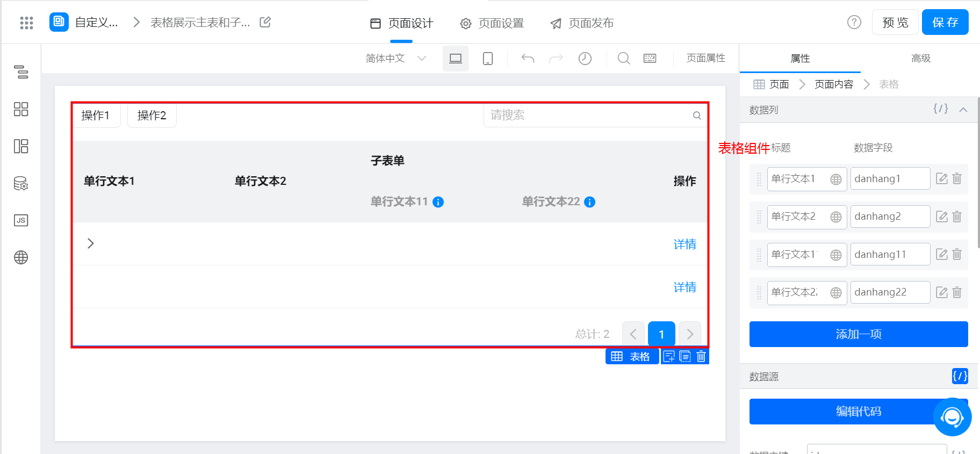Open the keyboard shortcuts icon
Image resolution: width=980 pixels, height=454 pixels.
pos(650,58)
